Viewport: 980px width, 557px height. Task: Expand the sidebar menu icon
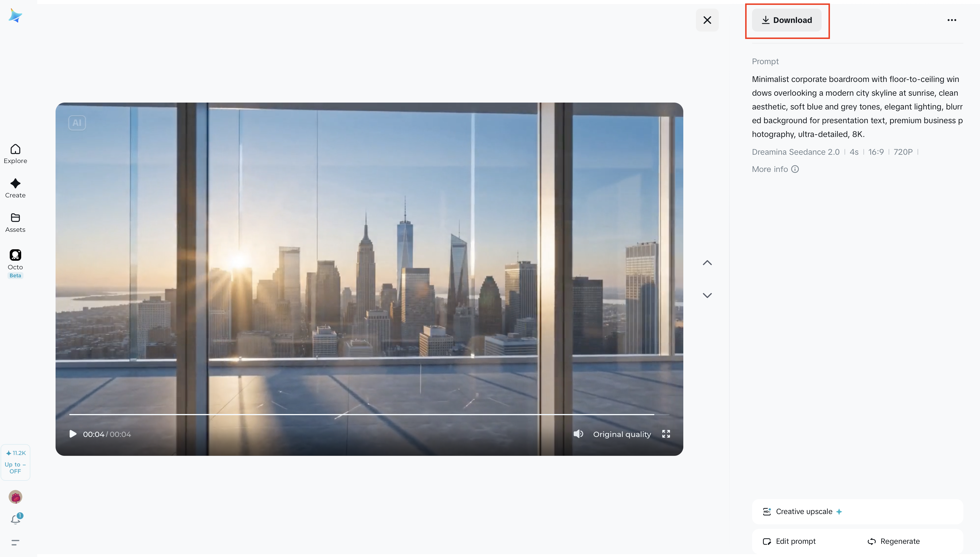coord(15,542)
